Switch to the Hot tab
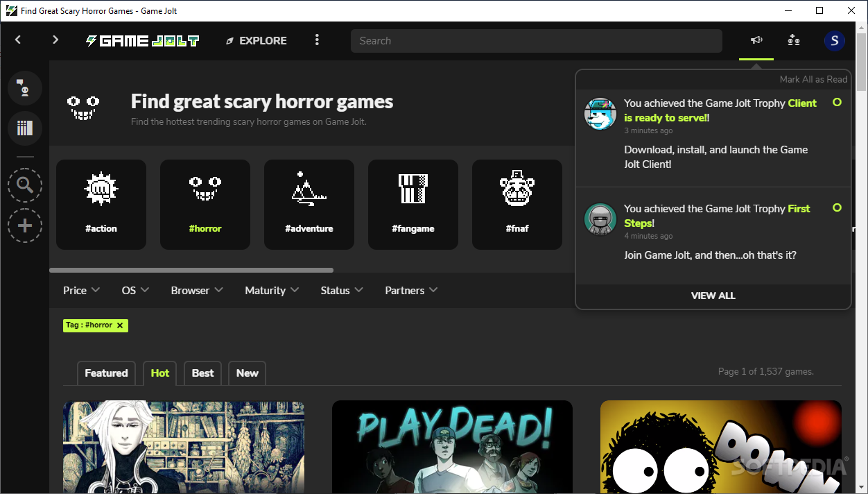 [x=160, y=373]
